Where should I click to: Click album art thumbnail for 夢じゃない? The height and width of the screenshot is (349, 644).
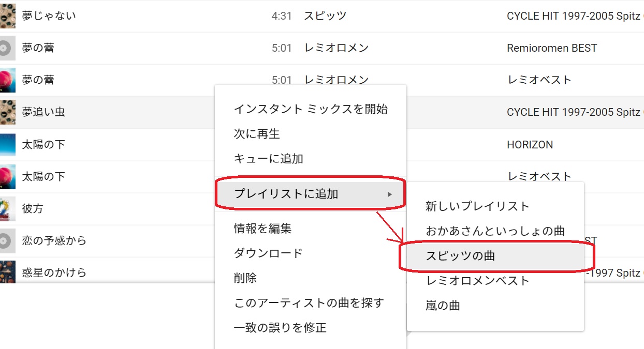coord(7,16)
